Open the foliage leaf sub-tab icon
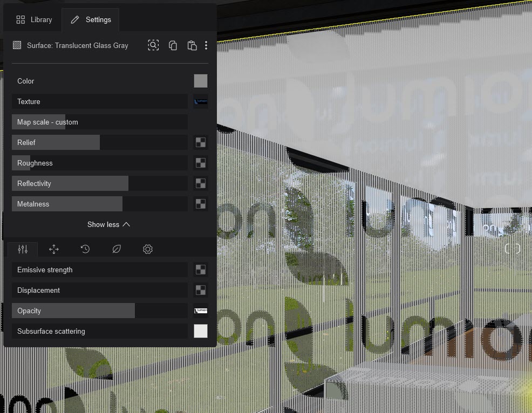This screenshot has width=532, height=413. (x=117, y=249)
